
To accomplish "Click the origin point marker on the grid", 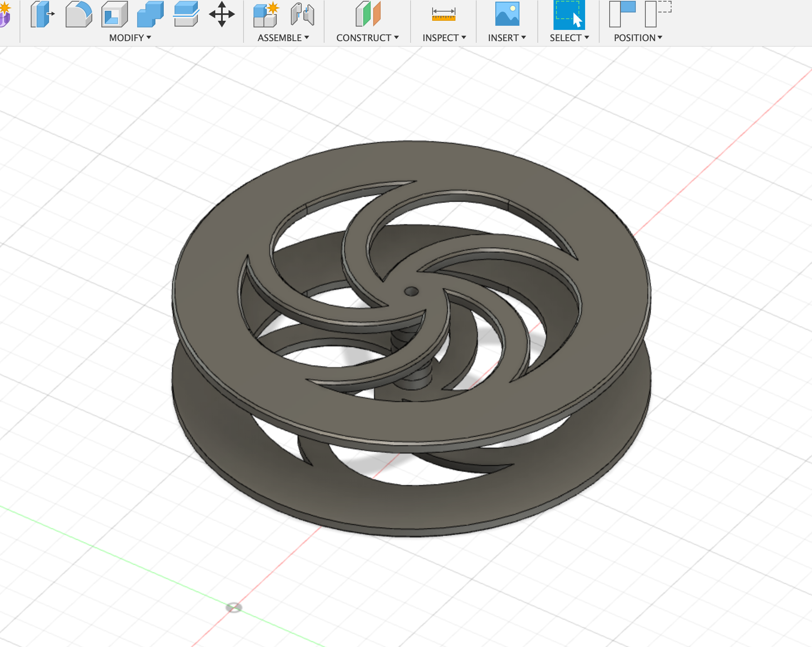I will coord(234,608).
